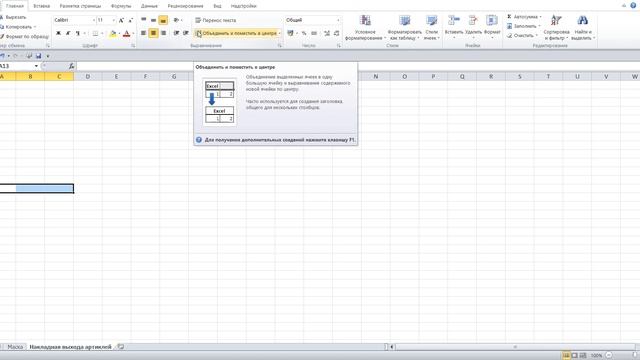Click the Comma Style icon
Screen dimensions: 640x360
tap(314, 33)
